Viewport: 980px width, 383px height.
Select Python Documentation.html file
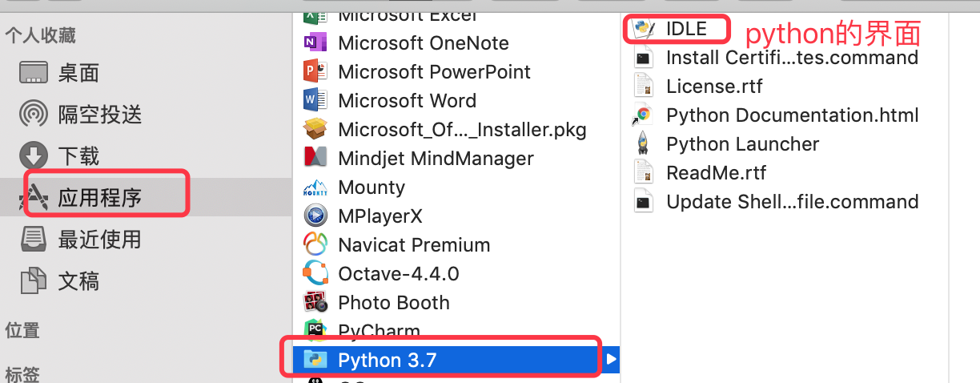point(793,115)
